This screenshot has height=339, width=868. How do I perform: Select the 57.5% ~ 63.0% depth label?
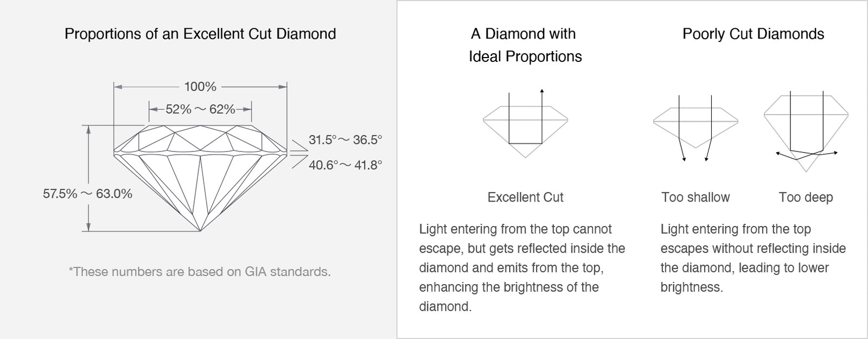87,193
